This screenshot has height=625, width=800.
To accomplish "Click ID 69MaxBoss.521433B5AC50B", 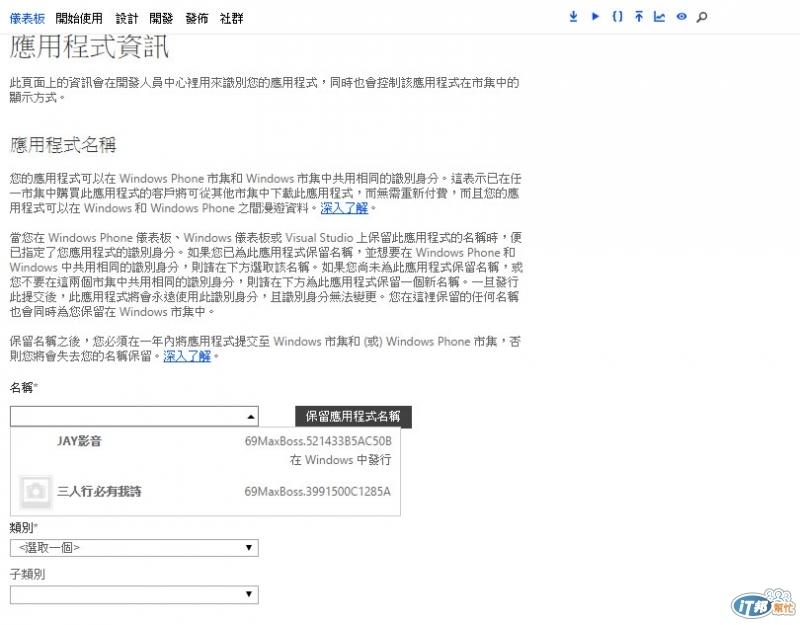I will 318,441.
